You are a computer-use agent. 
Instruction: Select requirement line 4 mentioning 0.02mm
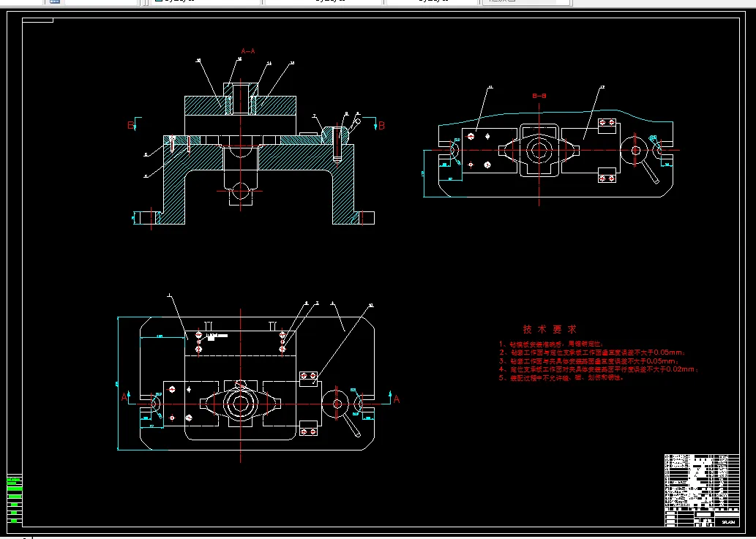[599, 369]
